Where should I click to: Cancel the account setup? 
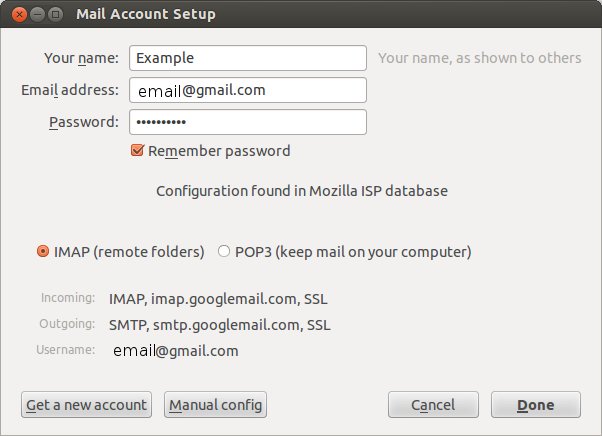pos(433,405)
